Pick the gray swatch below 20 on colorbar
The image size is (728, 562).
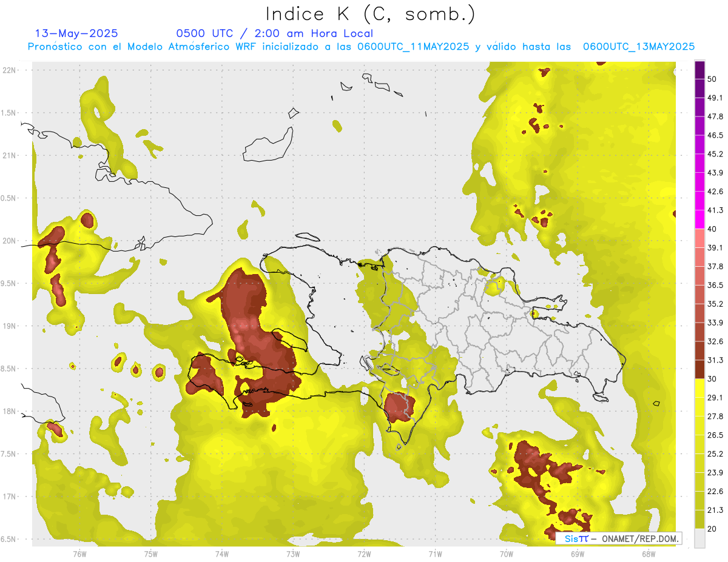click(699, 538)
